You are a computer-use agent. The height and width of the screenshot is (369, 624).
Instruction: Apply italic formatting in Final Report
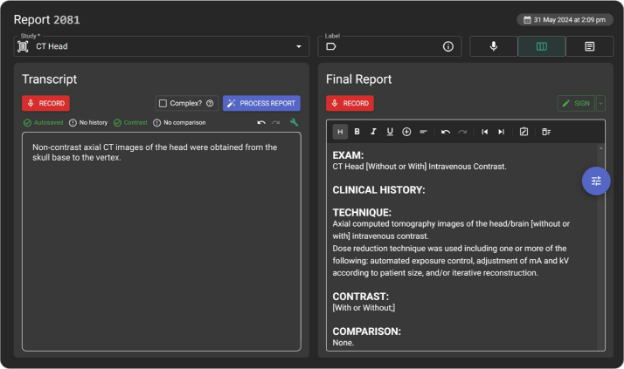click(x=373, y=132)
